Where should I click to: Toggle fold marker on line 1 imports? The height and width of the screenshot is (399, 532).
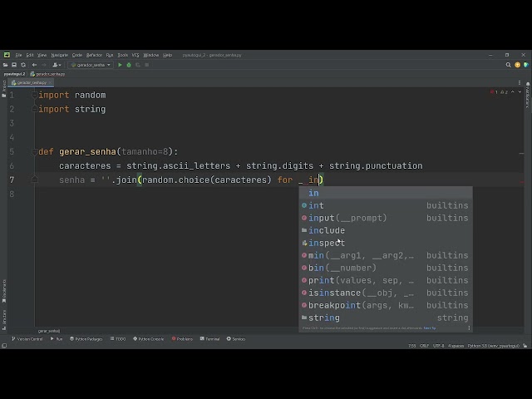[35, 96]
